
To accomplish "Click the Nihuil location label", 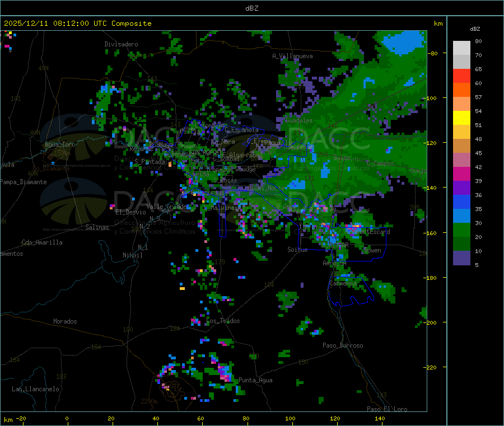I will [132, 255].
